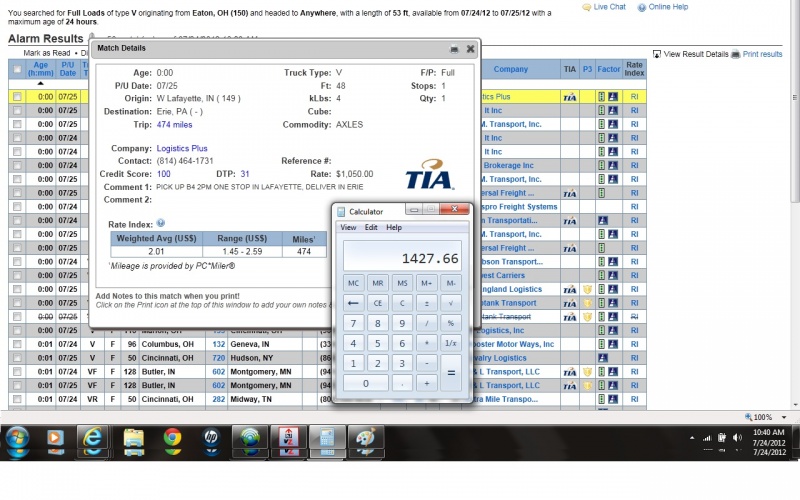Sort by the P/U Date column header
This screenshot has height=500, width=800.
68,69
